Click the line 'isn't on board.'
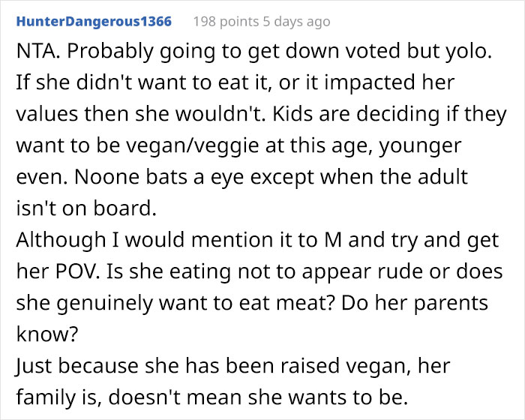 click(x=86, y=208)
